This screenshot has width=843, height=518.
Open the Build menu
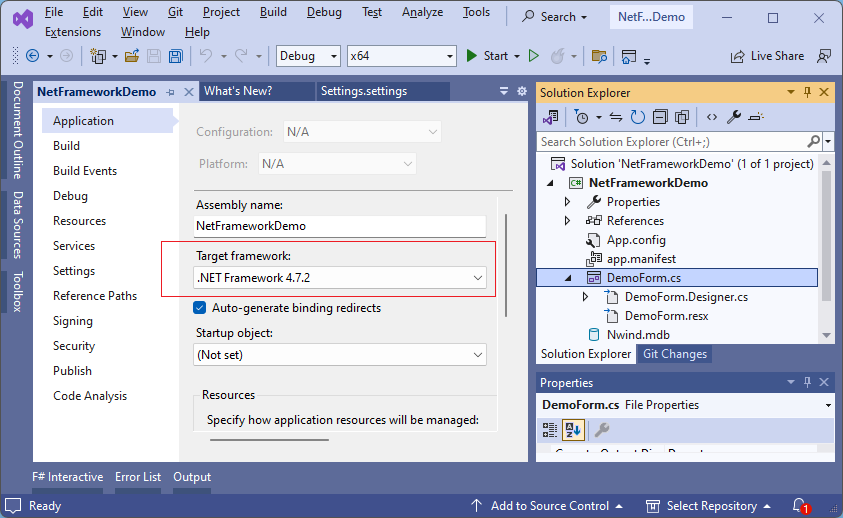(x=273, y=12)
